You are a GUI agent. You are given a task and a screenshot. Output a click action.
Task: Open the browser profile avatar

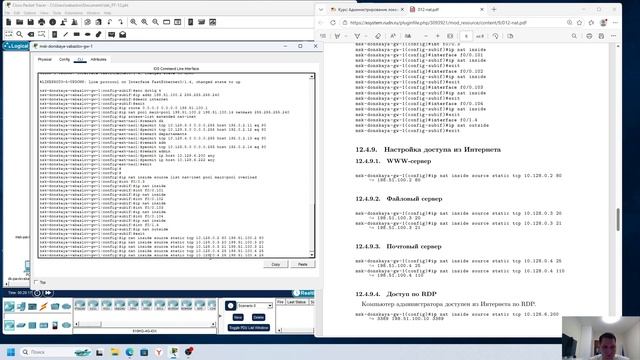coord(603,23)
